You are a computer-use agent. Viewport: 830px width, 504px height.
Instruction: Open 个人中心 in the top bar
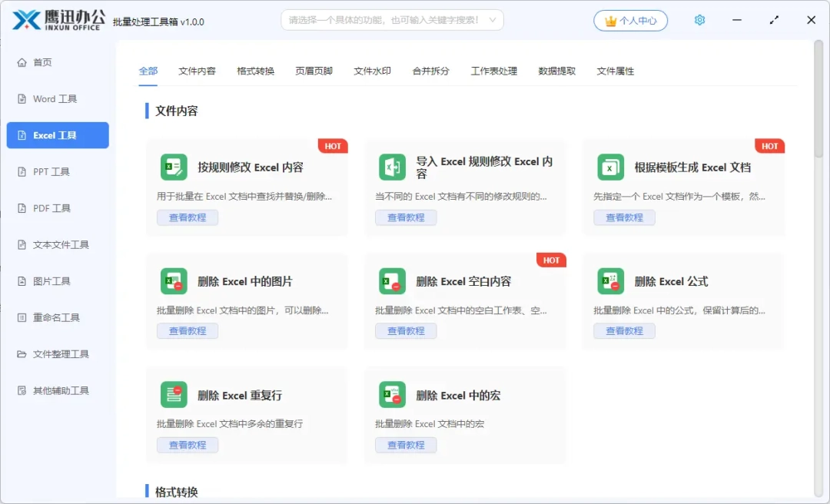point(630,20)
